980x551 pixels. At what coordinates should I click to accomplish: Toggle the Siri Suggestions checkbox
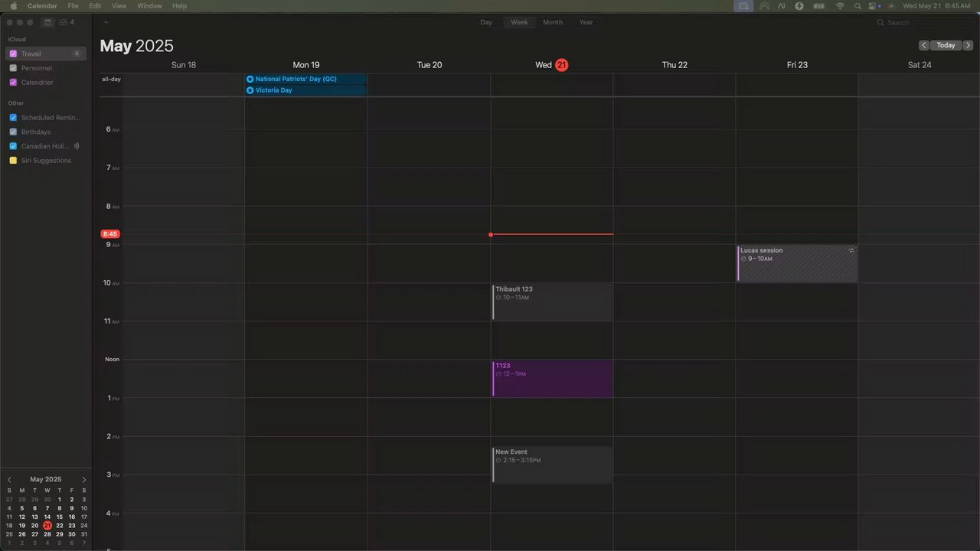[x=13, y=161]
